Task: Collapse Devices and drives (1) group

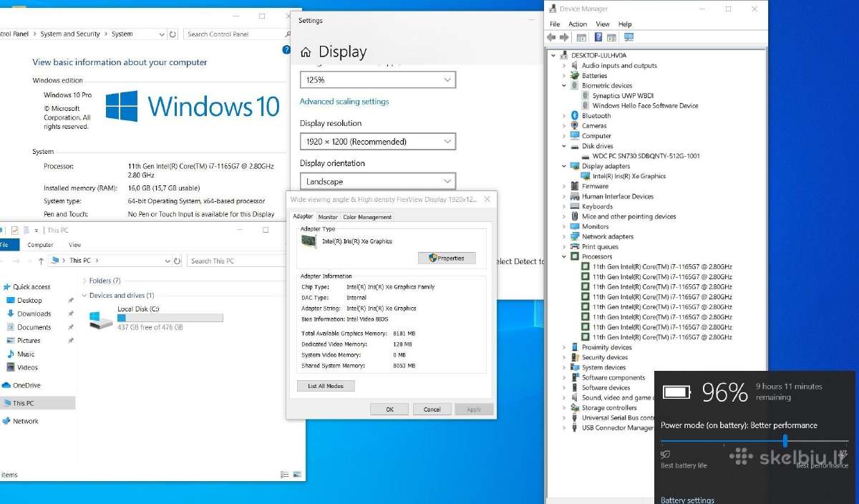Action: [x=85, y=295]
